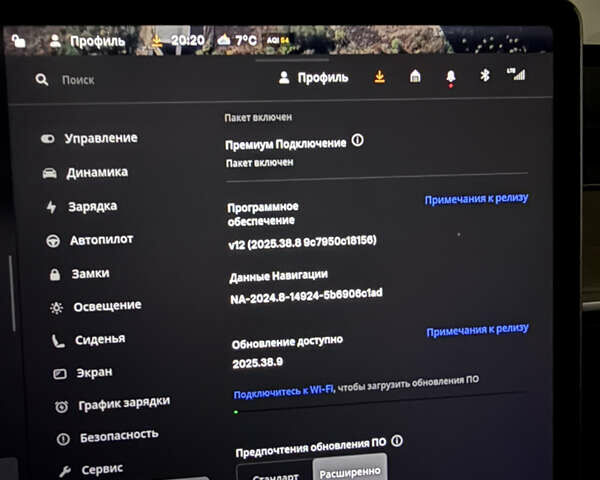Select the Стандарт update preference
The image size is (600, 480).
(275, 475)
